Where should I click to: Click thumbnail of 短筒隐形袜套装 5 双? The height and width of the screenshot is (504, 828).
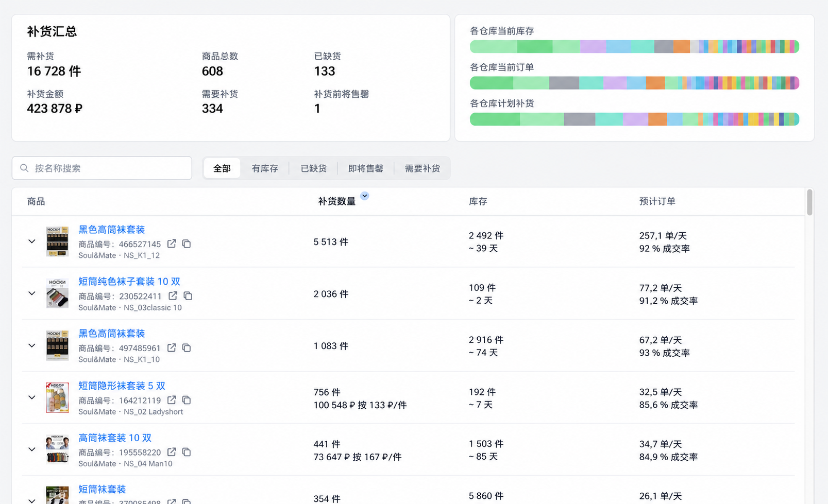point(57,397)
